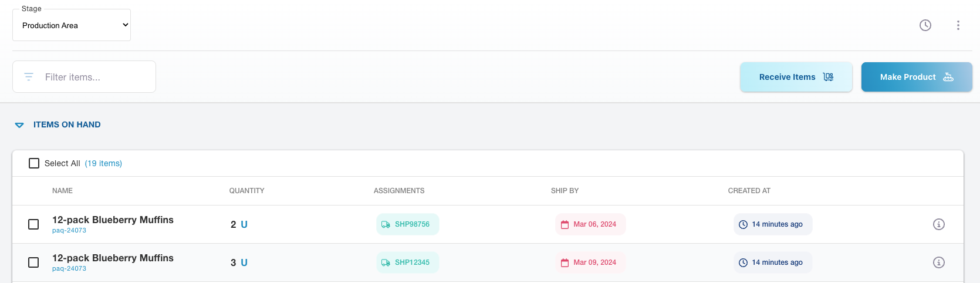The height and width of the screenshot is (283, 980).
Task: Click the Filter items search field
Action: coord(94,77)
